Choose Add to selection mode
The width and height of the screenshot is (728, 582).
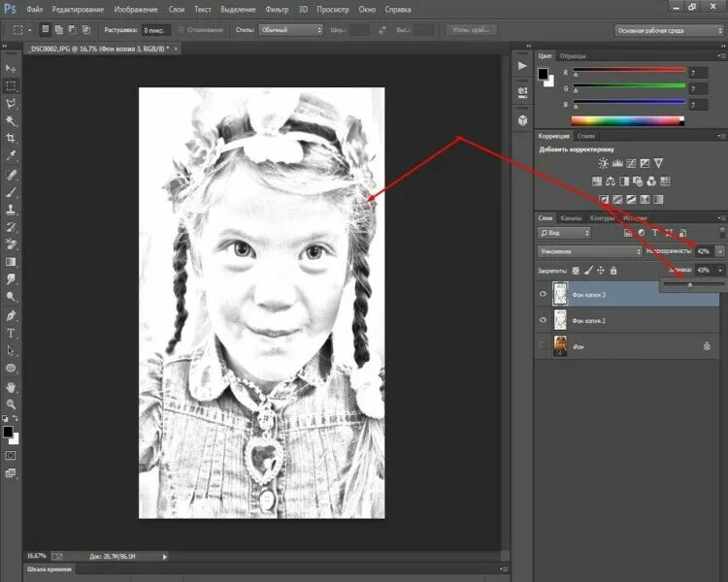(x=59, y=30)
